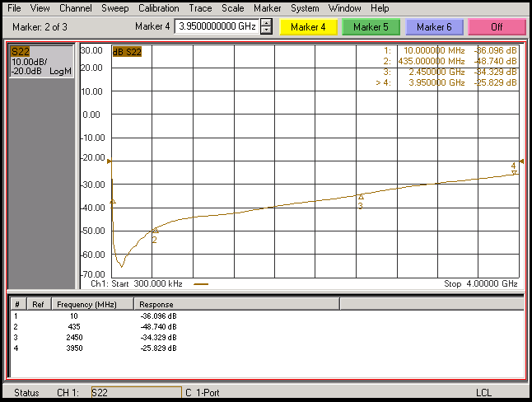Click the pink Off button
This screenshot has width=532, height=402.
pyautogui.click(x=497, y=27)
